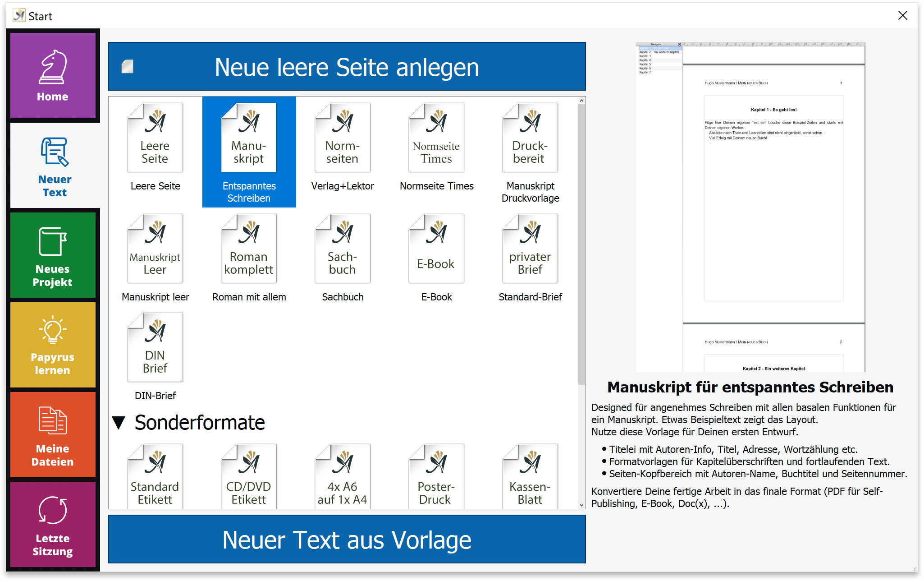Click the 'Manuskript leer' caption
This screenshot has height=581, width=924.
tap(155, 297)
